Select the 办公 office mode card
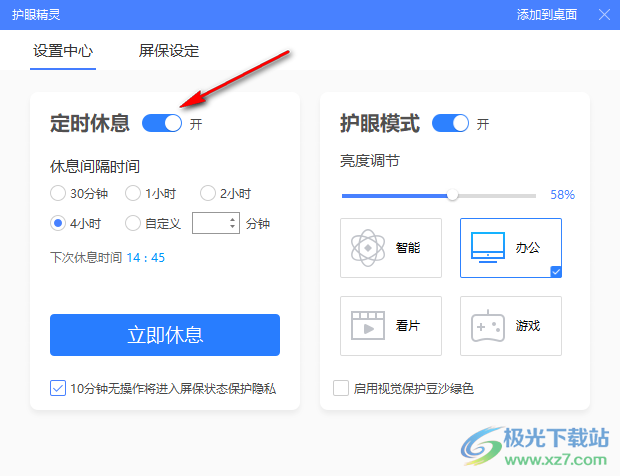The image size is (620, 476). click(x=511, y=248)
